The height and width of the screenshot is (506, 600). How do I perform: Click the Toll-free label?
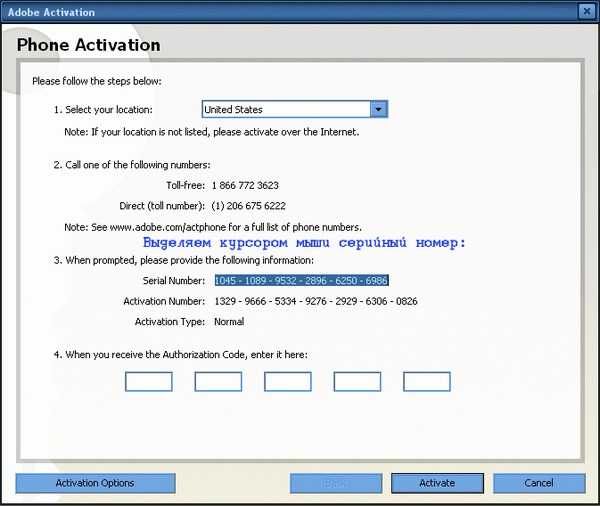(x=186, y=185)
